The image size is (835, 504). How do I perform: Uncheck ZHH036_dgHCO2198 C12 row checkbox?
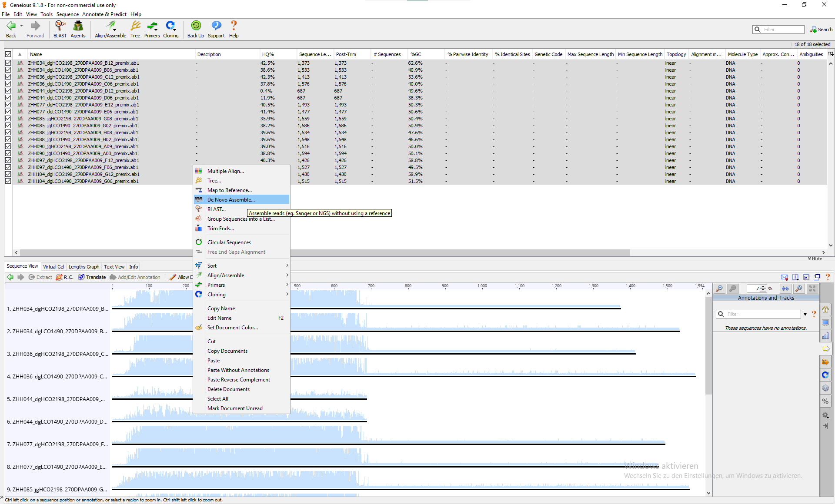coord(8,77)
